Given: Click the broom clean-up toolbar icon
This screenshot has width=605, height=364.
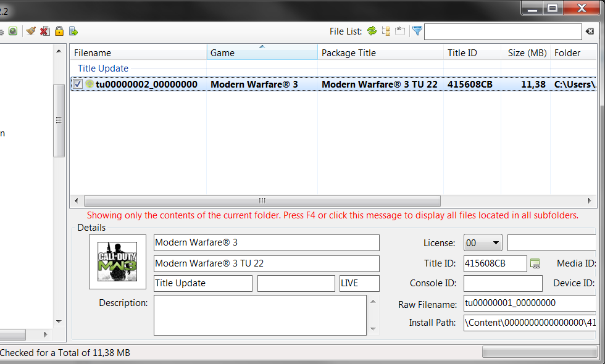Looking at the screenshot, I should [x=31, y=31].
